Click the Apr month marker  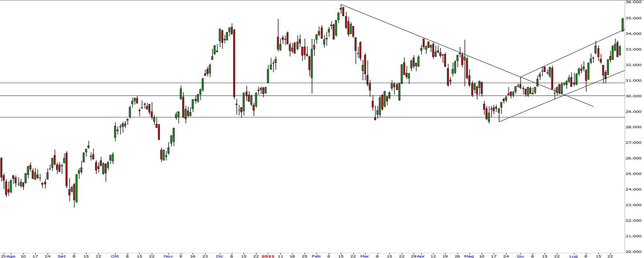(421, 256)
